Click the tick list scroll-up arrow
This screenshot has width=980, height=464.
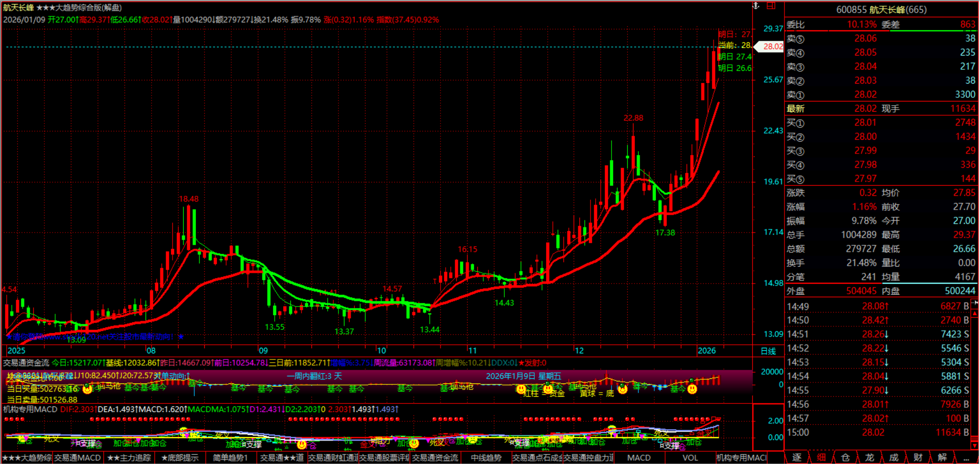974,314
